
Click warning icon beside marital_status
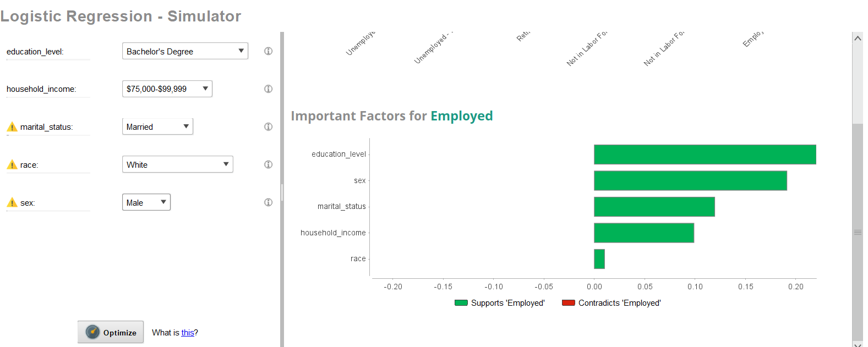pos(12,127)
